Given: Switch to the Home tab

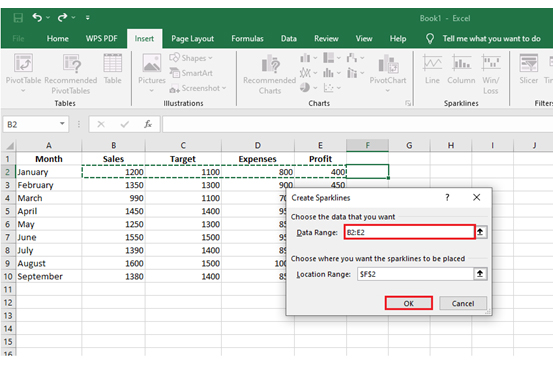Looking at the screenshot, I should tap(57, 38).
